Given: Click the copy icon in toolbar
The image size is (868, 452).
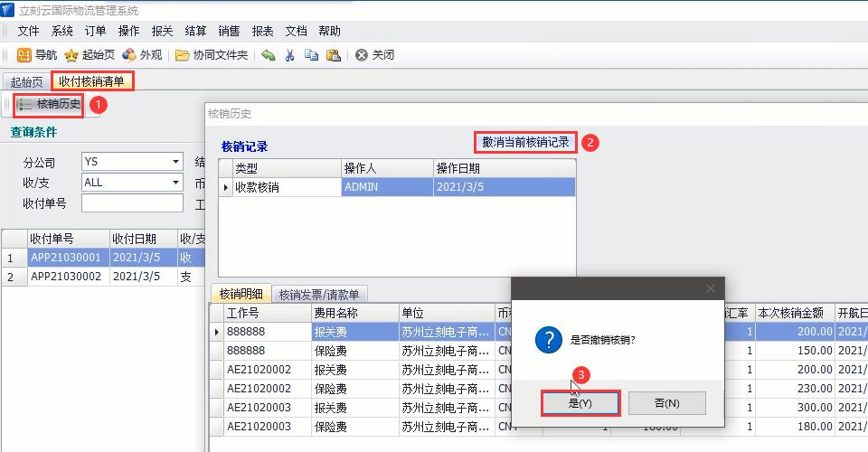Looking at the screenshot, I should click(311, 55).
